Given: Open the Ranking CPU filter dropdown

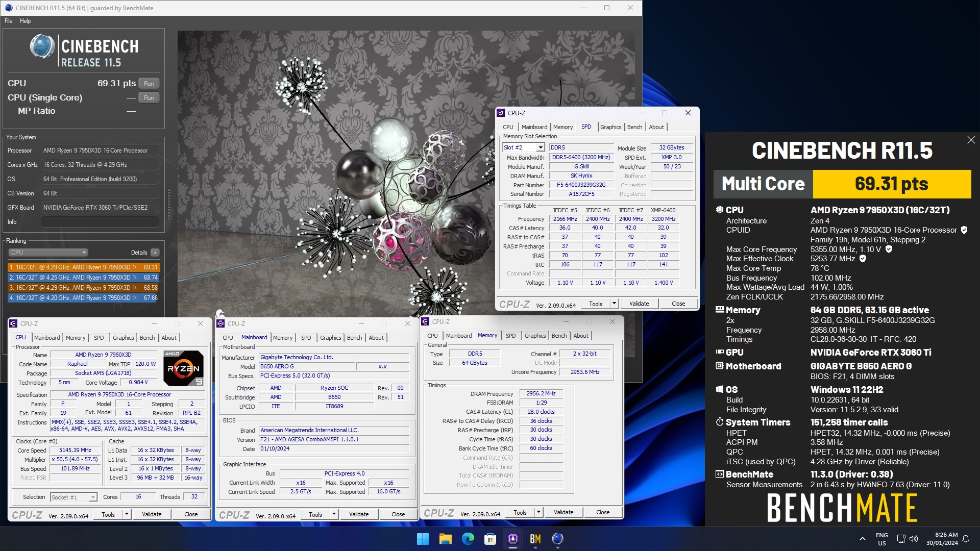Looking at the screenshot, I should point(48,253).
